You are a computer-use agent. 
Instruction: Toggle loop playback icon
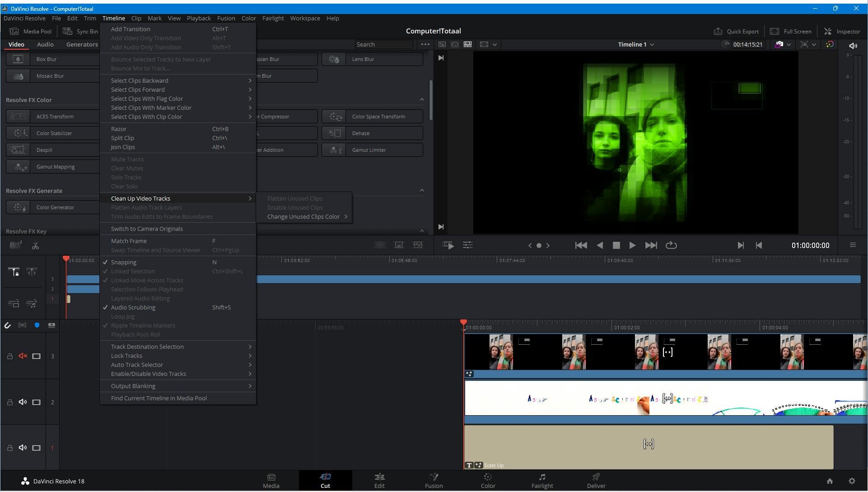[671, 245]
